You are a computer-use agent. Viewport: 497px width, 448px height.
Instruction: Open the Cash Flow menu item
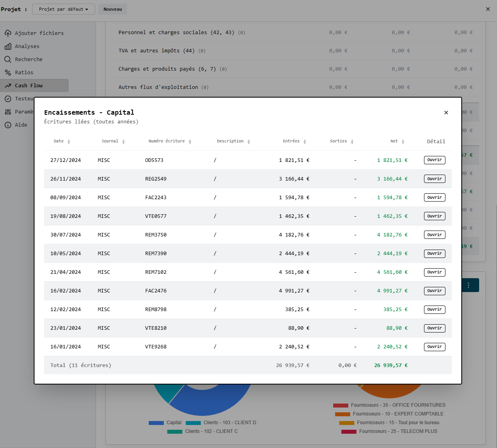(29, 86)
